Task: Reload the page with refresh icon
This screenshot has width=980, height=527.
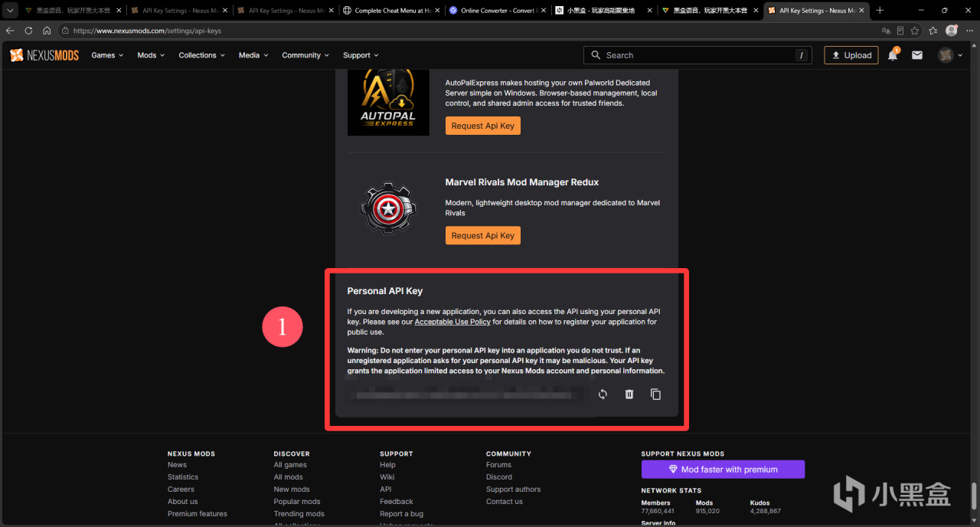Action: point(28,31)
